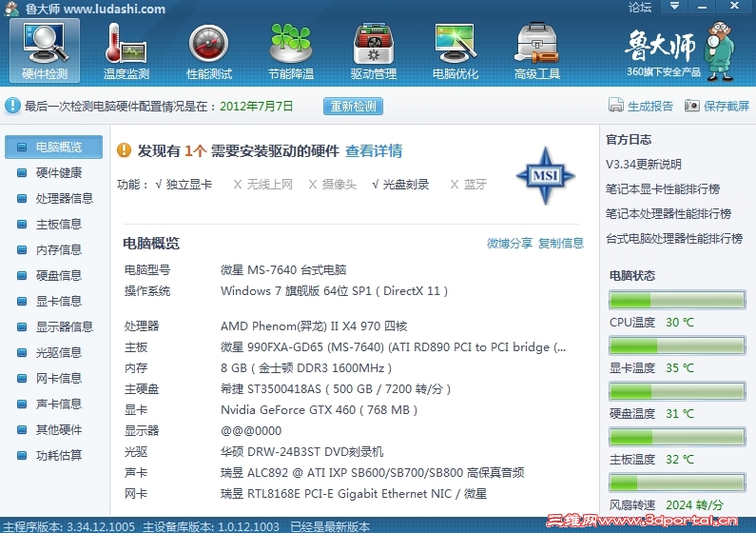Open 查看详情 driver details link
This screenshot has height=533, width=756.
click(374, 151)
